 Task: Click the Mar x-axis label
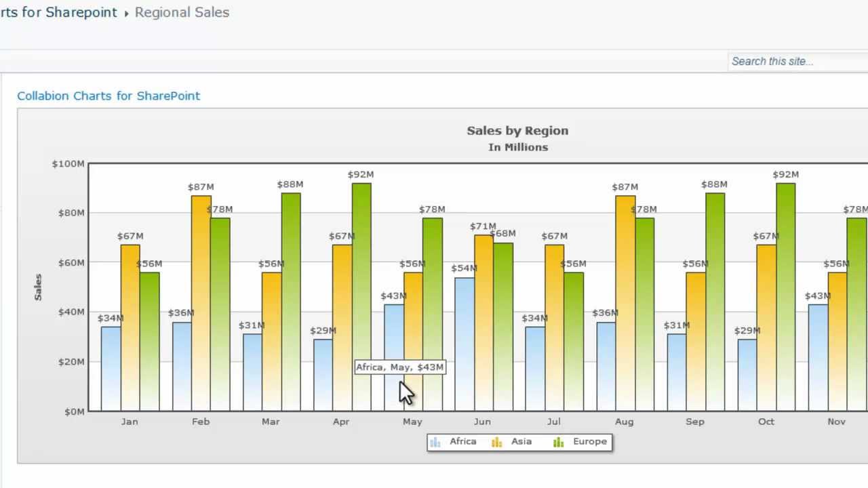tap(271, 422)
